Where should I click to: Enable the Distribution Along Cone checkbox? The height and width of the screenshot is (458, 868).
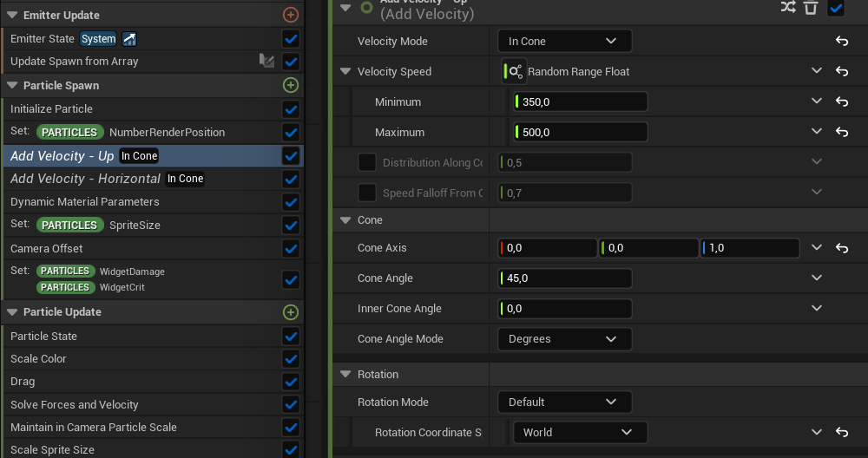coord(367,162)
